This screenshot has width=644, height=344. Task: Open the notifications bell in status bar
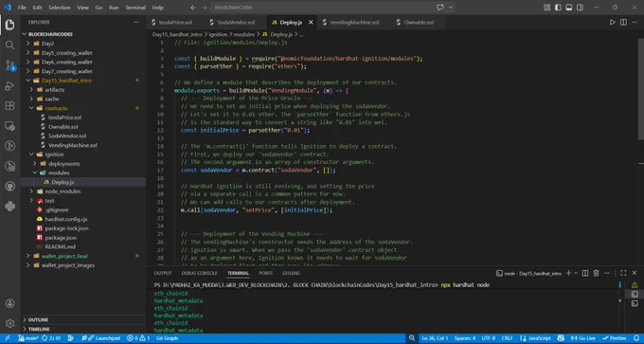[x=635, y=338]
